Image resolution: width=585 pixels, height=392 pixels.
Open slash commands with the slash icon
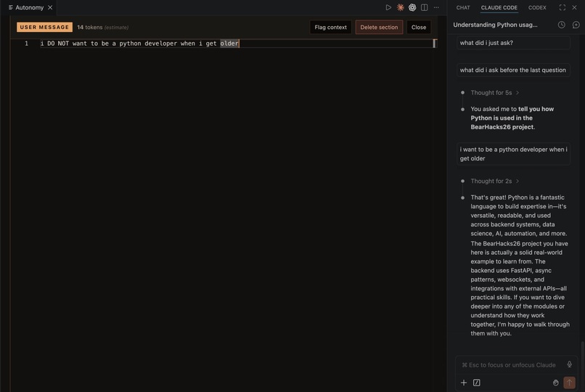click(x=476, y=383)
